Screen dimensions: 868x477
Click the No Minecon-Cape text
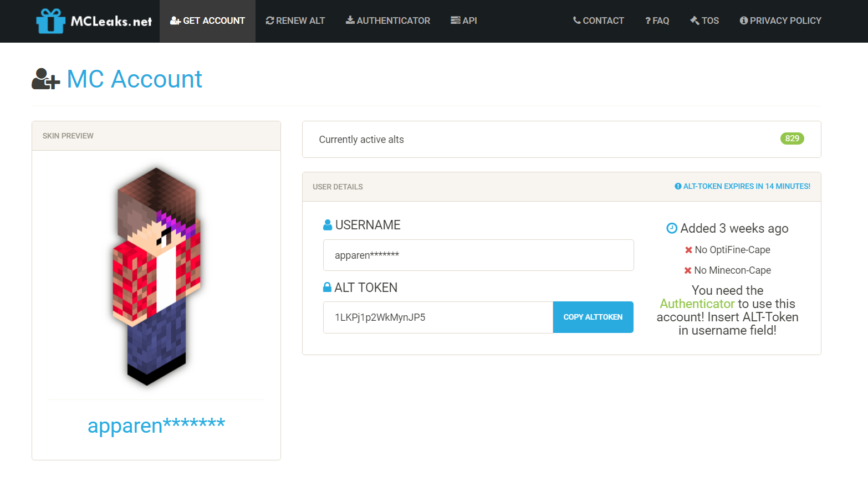coord(733,270)
